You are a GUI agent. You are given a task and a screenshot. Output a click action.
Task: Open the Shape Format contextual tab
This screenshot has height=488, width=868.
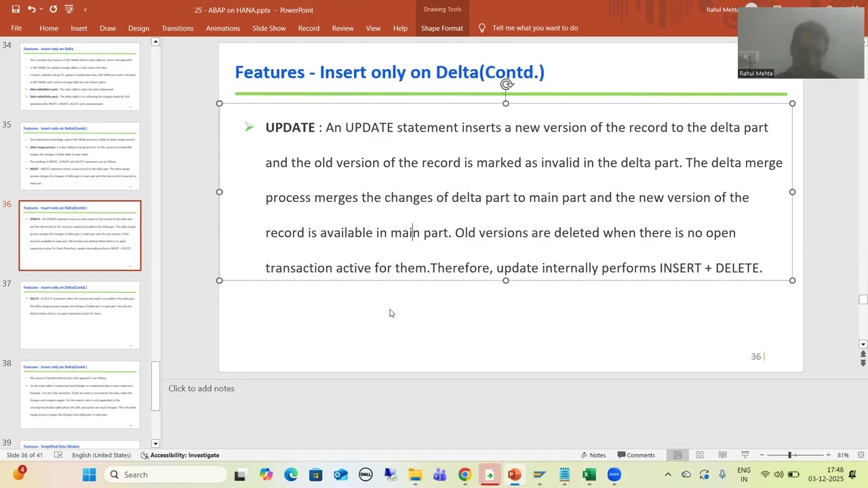pos(441,28)
